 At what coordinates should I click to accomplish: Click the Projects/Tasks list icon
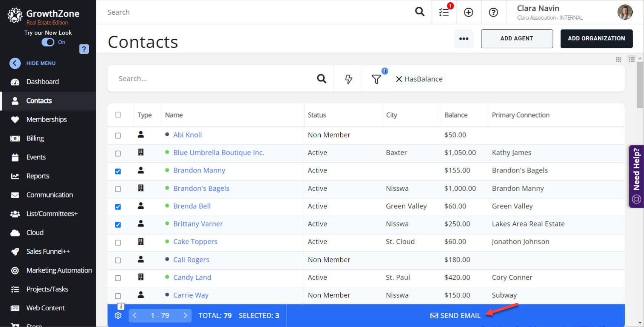15,289
